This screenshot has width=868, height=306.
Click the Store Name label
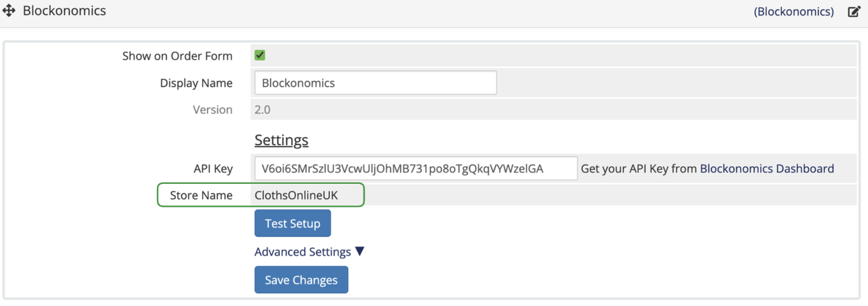pyautogui.click(x=201, y=195)
